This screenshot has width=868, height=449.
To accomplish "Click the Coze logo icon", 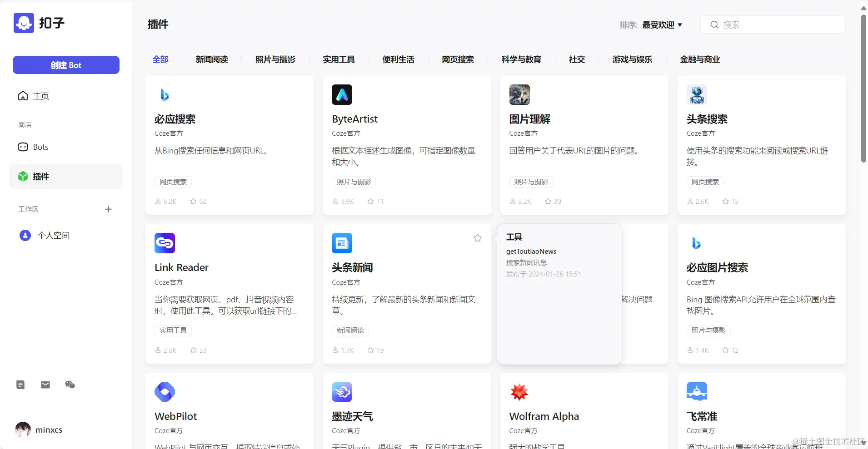I will pos(24,23).
